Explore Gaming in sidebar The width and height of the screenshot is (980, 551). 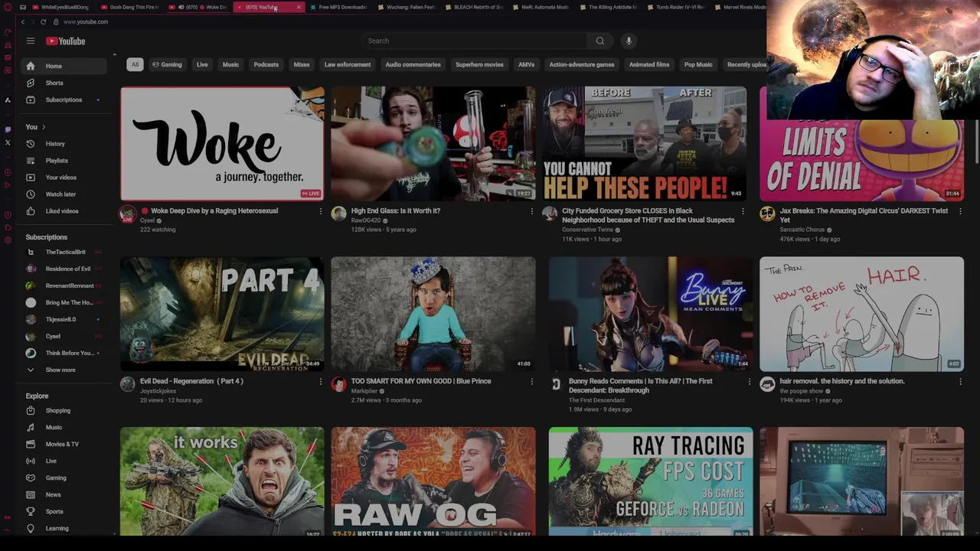point(65,478)
